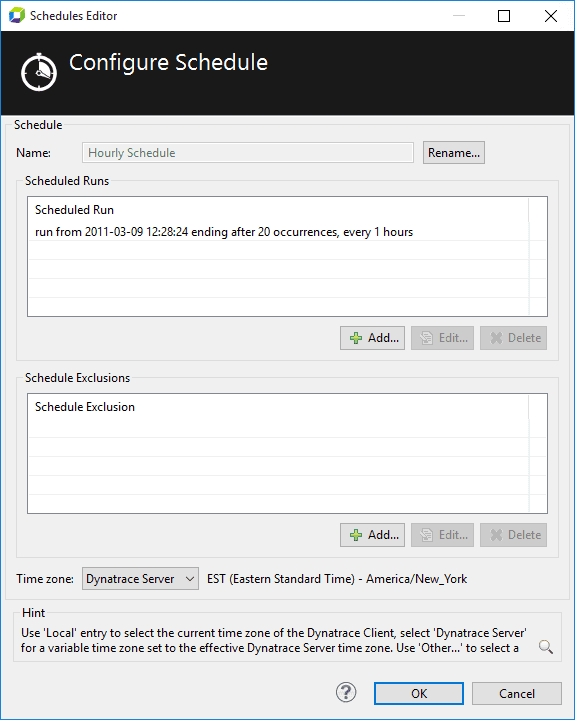Maximize the Schedules Editor window
575x720 pixels.
pyautogui.click(x=504, y=16)
